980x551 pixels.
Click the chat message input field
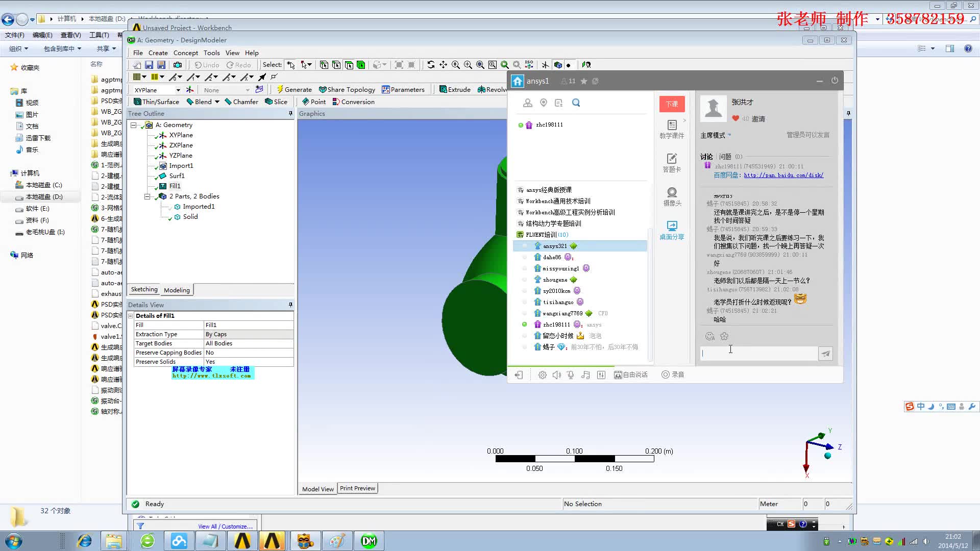point(758,354)
